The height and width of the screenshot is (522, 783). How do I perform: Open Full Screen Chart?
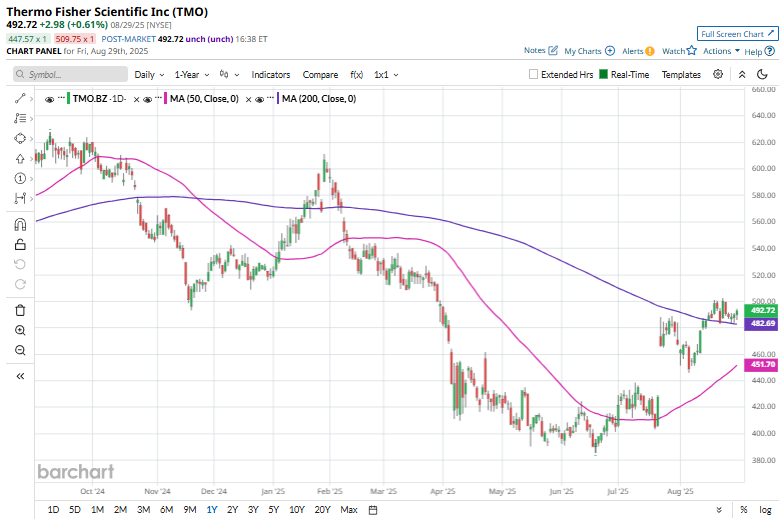[738, 34]
